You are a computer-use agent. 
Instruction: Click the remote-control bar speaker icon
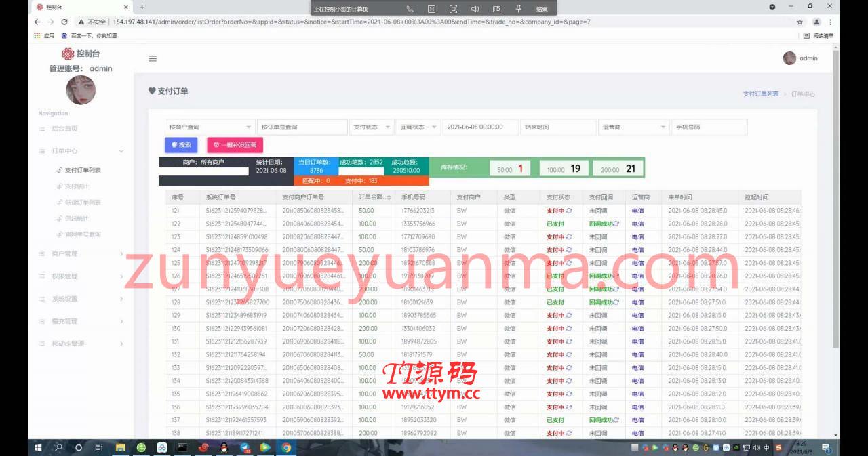pos(475,9)
